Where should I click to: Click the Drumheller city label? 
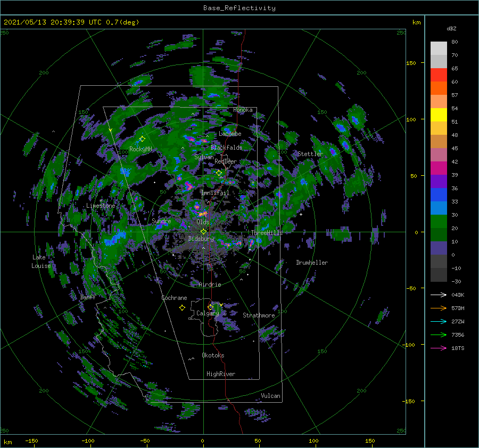[x=312, y=263]
